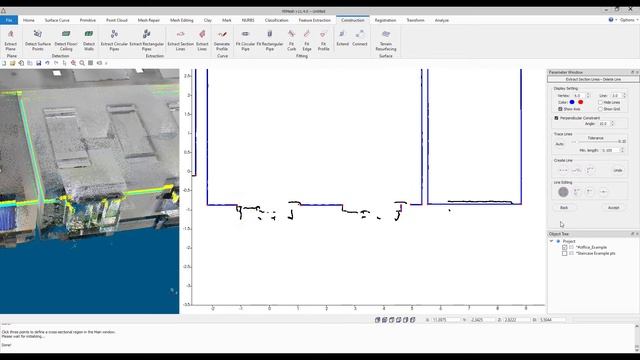
Task: Click the Connect lines tool
Action: [x=360, y=38]
